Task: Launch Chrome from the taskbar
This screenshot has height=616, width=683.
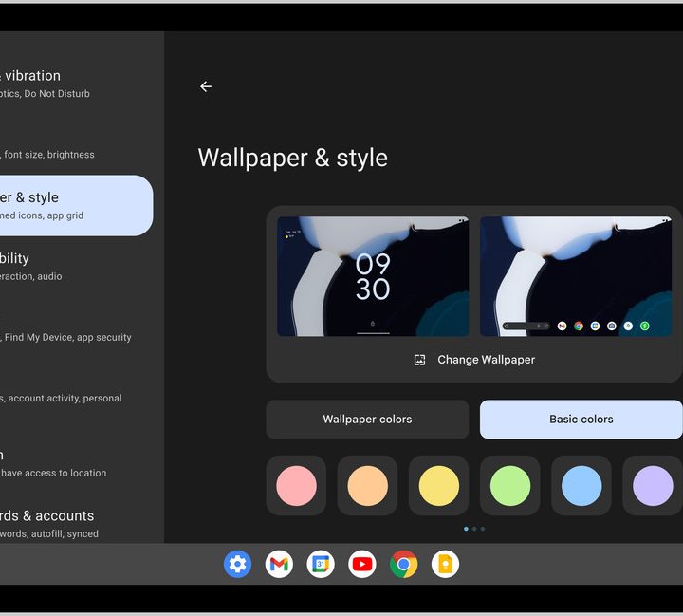Action: (403, 565)
